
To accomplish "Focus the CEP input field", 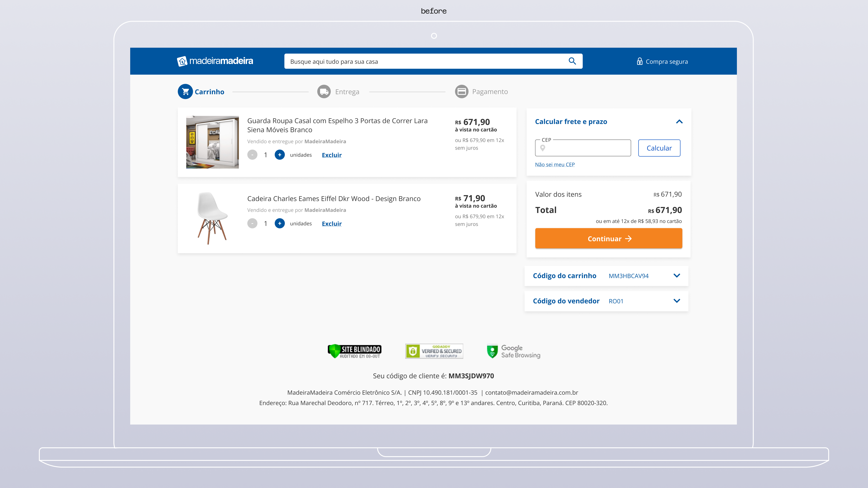I will (x=583, y=148).
